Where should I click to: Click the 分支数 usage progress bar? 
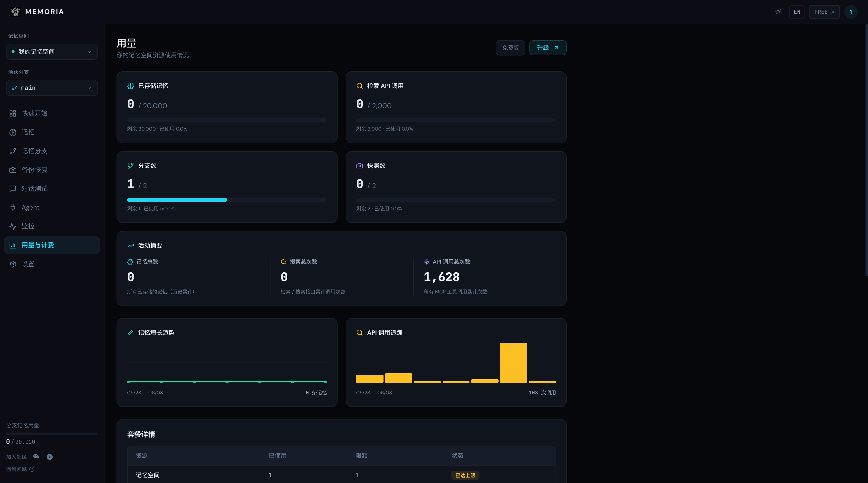227,200
